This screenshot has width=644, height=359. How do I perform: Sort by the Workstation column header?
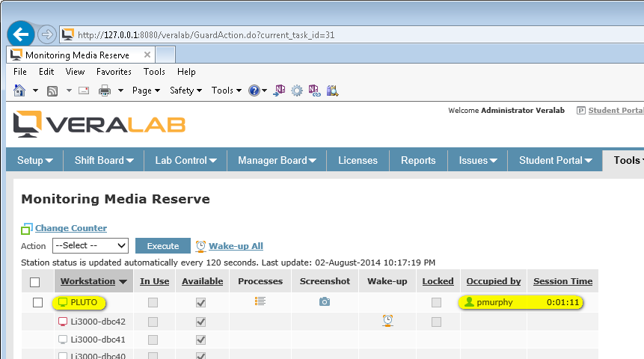pyautogui.click(x=88, y=281)
